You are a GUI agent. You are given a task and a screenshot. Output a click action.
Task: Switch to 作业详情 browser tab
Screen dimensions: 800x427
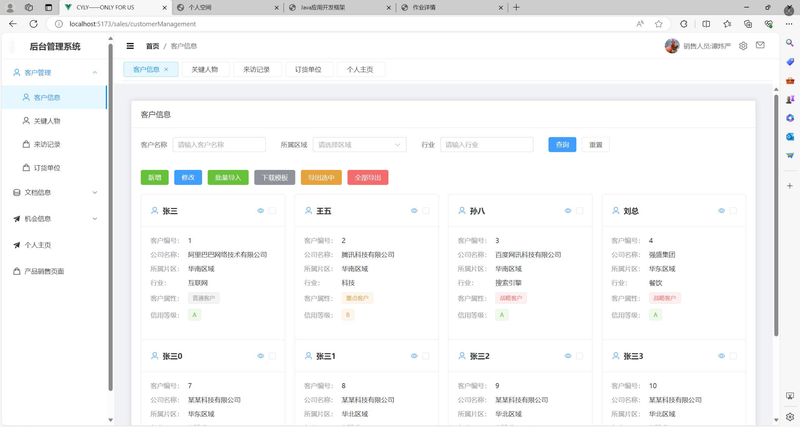(452, 8)
